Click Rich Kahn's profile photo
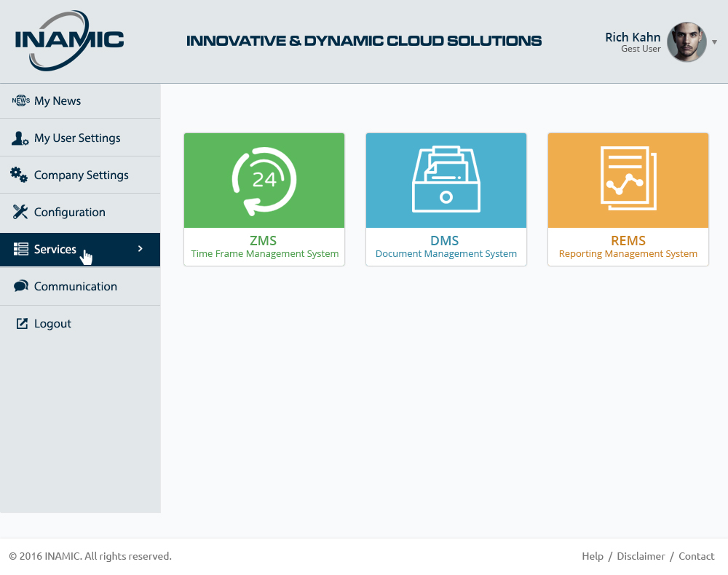The height and width of the screenshot is (575, 728). tap(687, 41)
